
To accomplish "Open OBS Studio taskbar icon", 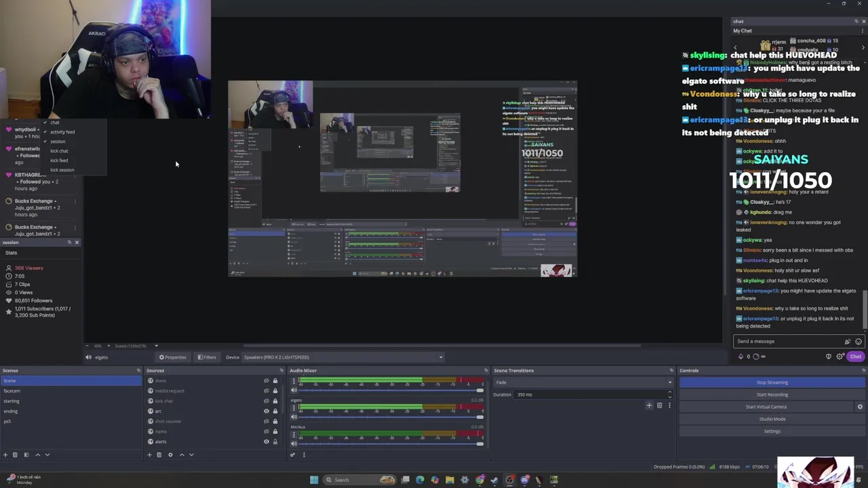I will point(509,480).
